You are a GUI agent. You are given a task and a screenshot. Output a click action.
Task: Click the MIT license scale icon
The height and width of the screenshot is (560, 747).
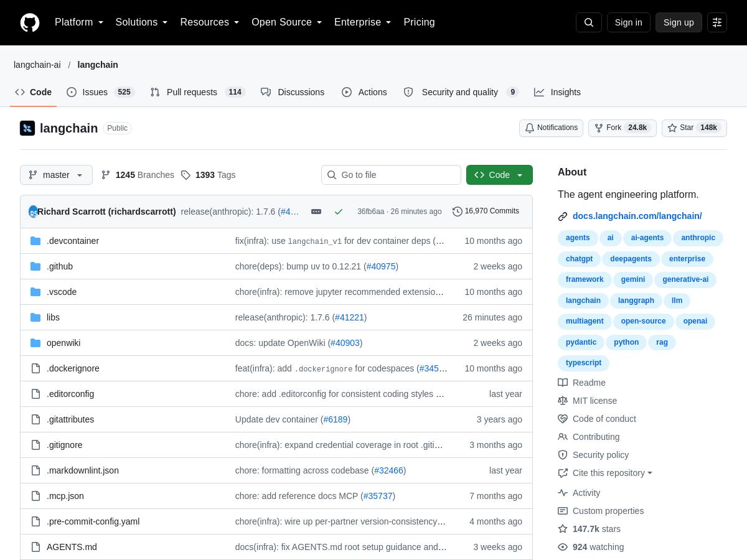563,401
